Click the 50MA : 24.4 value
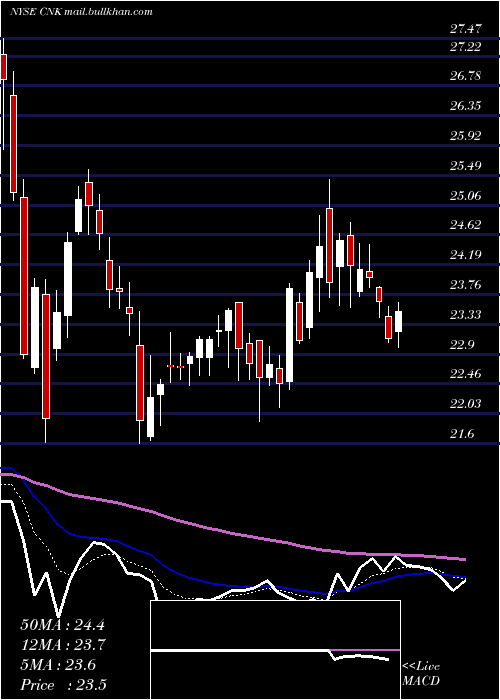 pyautogui.click(x=62, y=625)
